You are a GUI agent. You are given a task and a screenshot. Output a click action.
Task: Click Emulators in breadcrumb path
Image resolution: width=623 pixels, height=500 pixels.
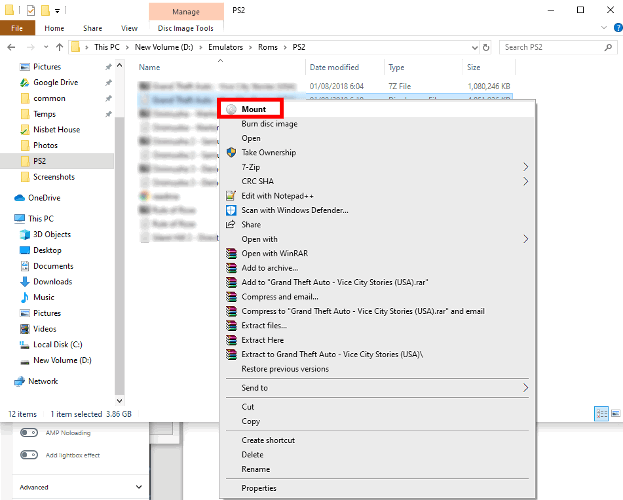(x=225, y=47)
